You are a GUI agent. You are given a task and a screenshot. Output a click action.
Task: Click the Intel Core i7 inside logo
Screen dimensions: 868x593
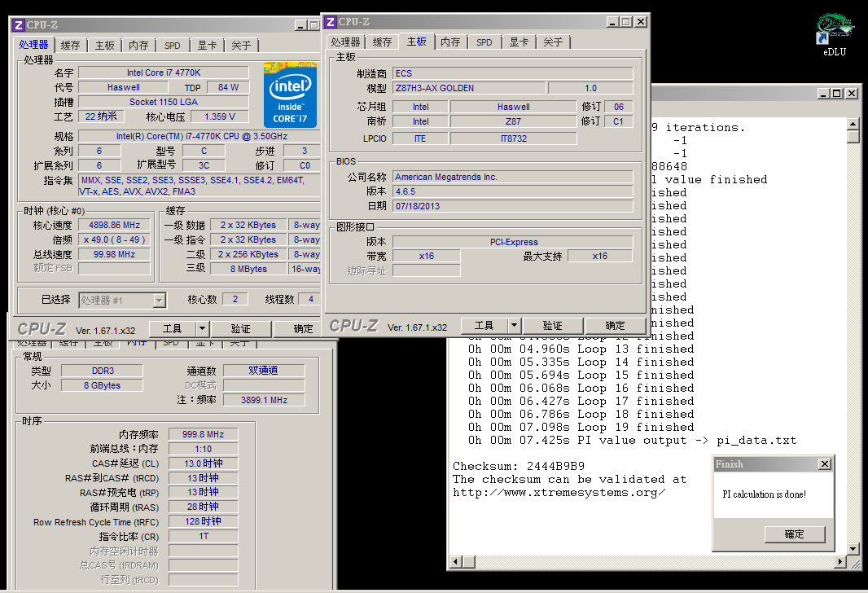click(290, 94)
